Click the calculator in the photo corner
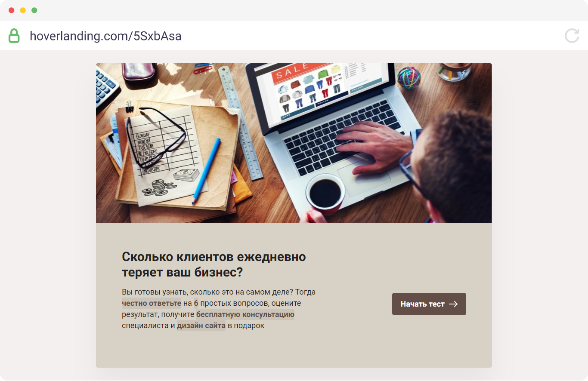Viewport: 588px width, 381px height. (106, 87)
